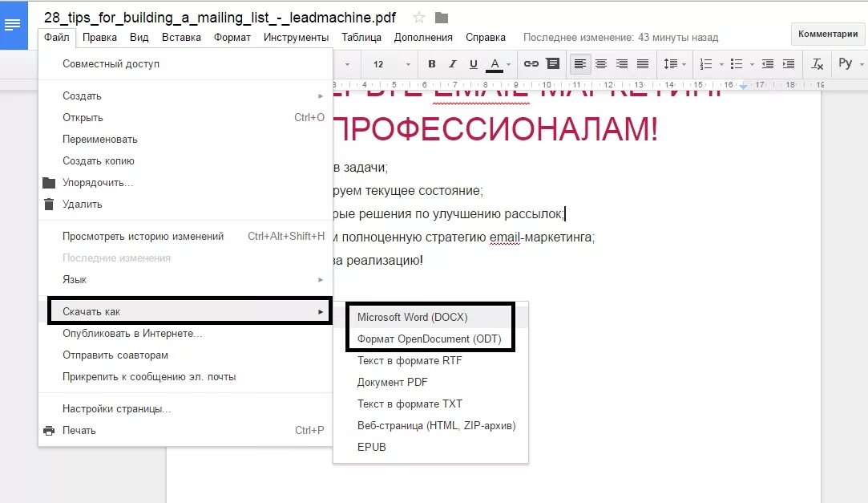
Task: Expand the bulleted list style dropdown arrow
Action: tap(751, 64)
